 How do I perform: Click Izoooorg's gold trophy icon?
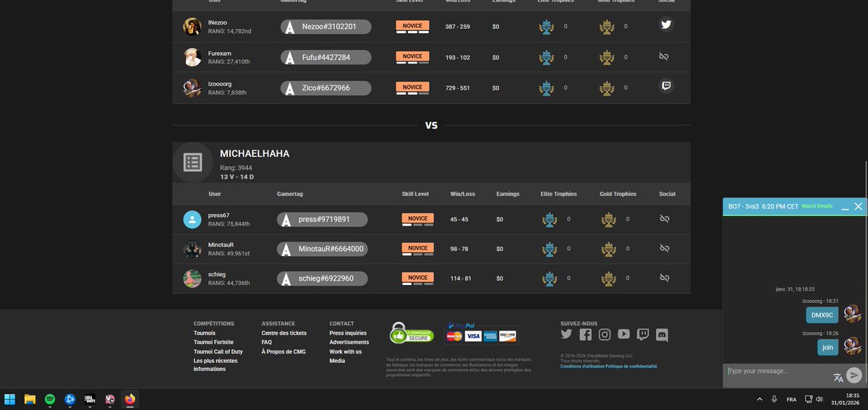click(x=607, y=88)
